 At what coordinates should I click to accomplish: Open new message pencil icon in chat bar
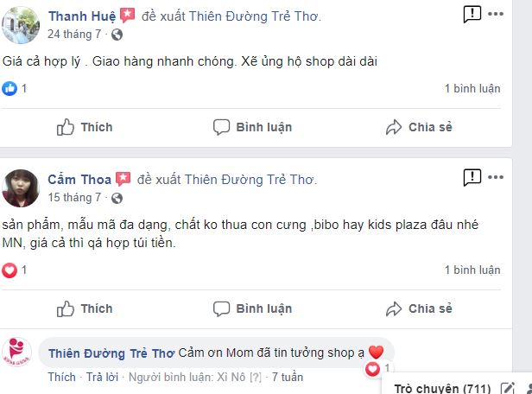(x=508, y=388)
